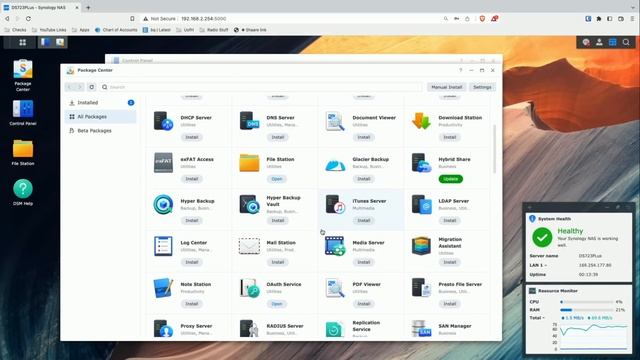
Task: Click Download Station package icon
Action: coord(421,121)
